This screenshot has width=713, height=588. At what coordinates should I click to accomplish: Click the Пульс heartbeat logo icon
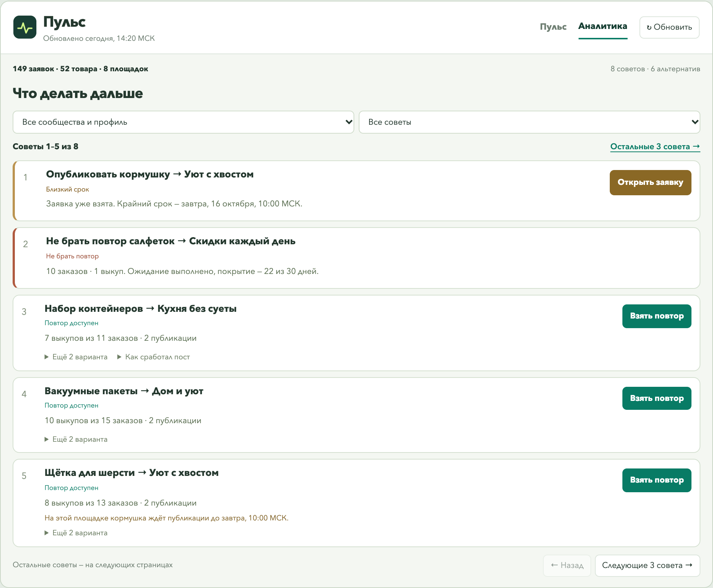[x=25, y=27]
